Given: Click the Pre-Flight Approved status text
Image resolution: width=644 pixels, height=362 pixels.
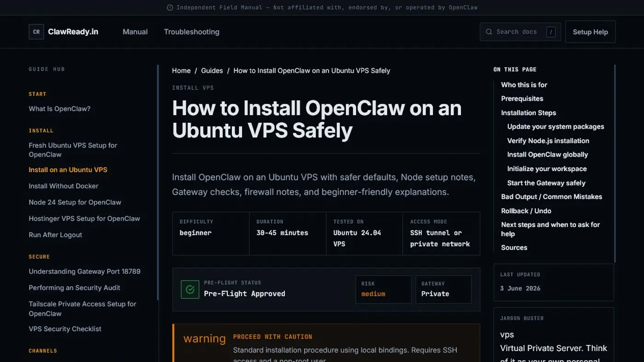Looking at the screenshot, I should [244, 294].
